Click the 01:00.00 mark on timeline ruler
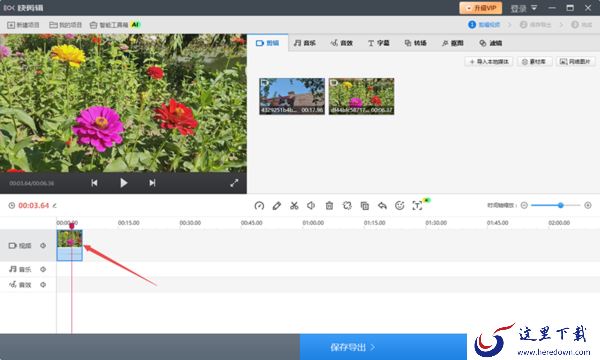Image resolution: width=600 pixels, height=360 pixels. [x=313, y=223]
